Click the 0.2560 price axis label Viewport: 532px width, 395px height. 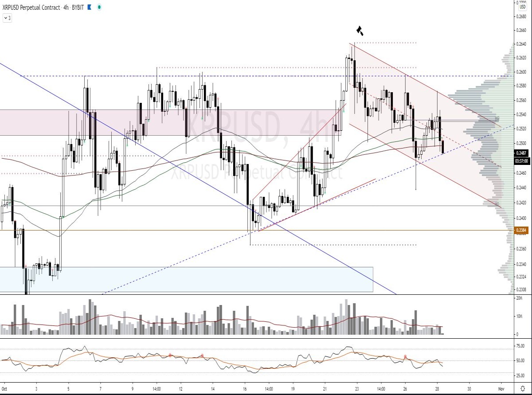[521, 100]
